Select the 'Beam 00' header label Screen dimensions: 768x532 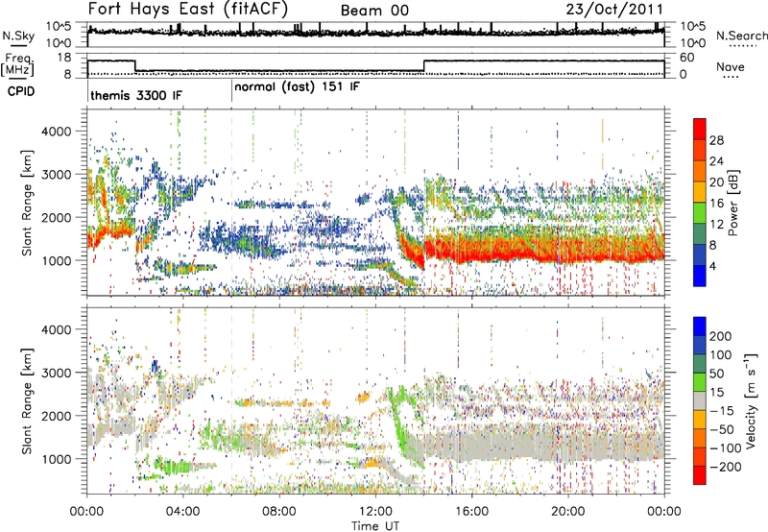[374, 11]
